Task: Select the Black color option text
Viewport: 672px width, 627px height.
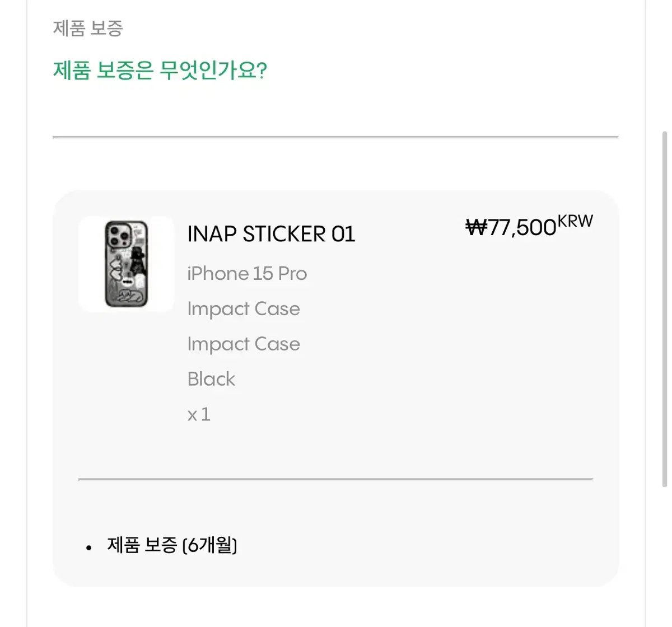Action: click(x=211, y=380)
